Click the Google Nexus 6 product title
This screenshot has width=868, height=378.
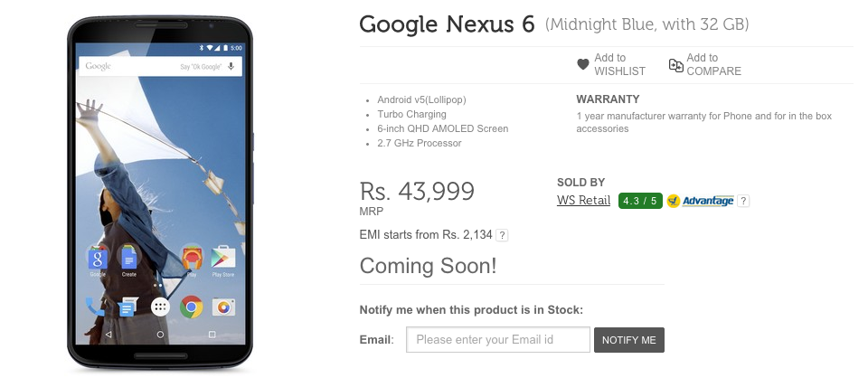click(x=448, y=24)
